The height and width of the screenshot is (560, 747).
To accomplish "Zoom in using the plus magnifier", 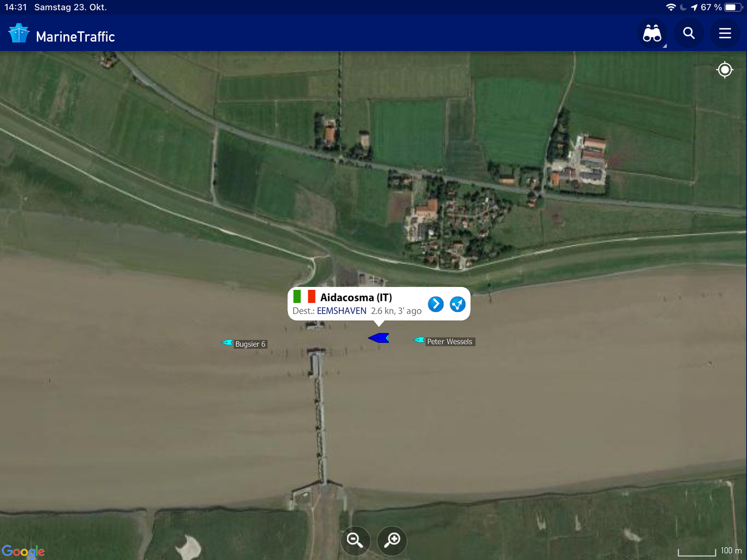I will 392,540.
